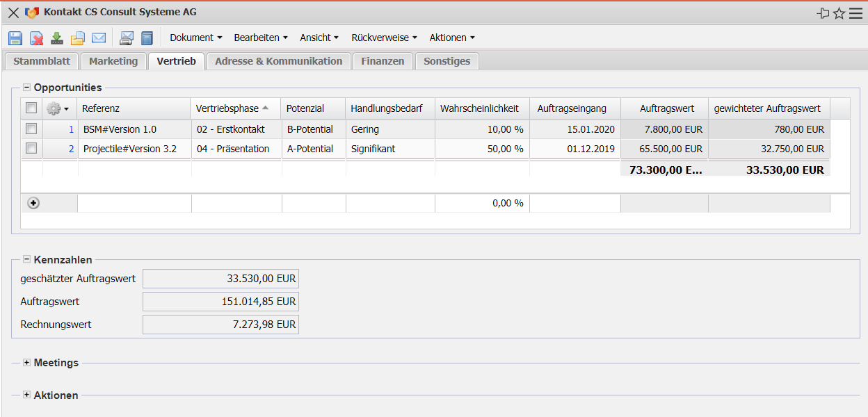Pin the window with the pushpin icon
The height and width of the screenshot is (417, 868).
pos(823,13)
